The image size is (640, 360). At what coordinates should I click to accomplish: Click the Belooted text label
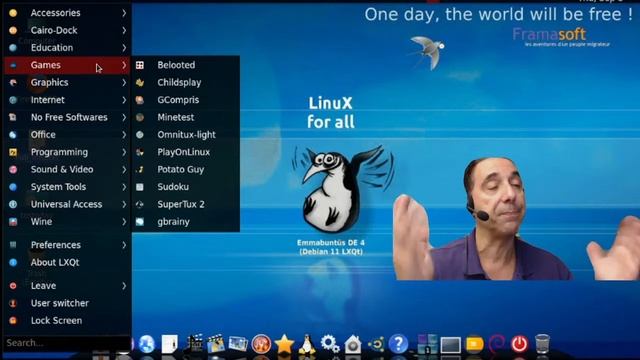tap(176, 65)
